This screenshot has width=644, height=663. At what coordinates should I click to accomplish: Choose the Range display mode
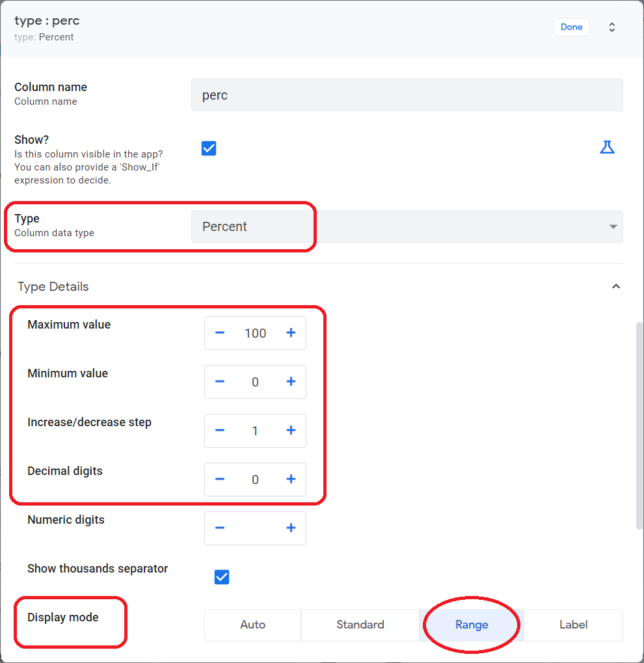(x=472, y=625)
